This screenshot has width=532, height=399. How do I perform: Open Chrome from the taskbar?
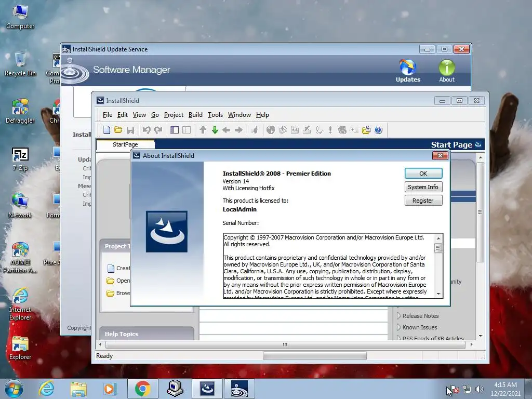pyautogui.click(x=142, y=389)
